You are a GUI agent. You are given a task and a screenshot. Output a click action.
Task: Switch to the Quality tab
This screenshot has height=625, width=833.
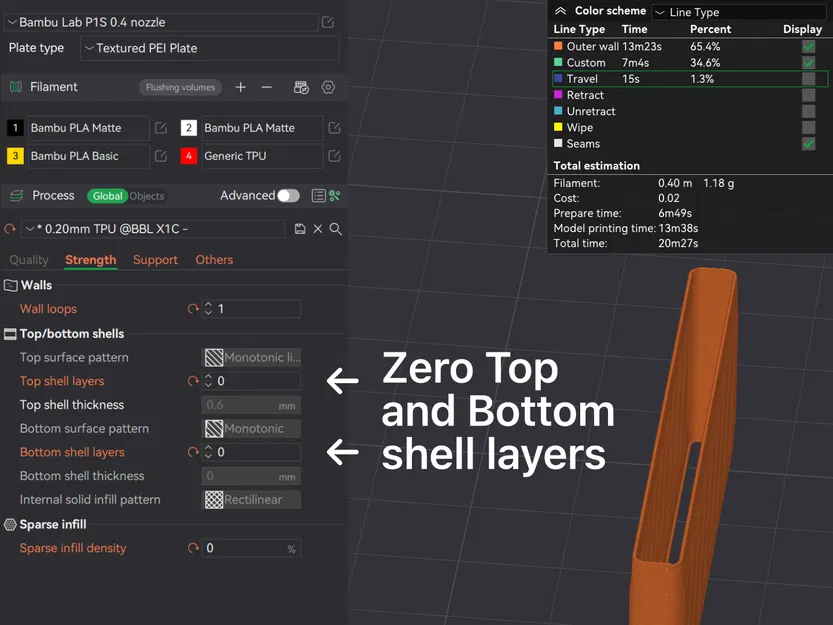tap(29, 260)
